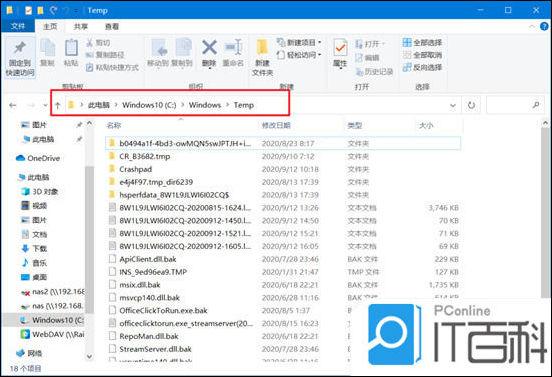The width and height of the screenshot is (552, 377).
Task: Click the Copy to icon
Action: click(x=183, y=48)
